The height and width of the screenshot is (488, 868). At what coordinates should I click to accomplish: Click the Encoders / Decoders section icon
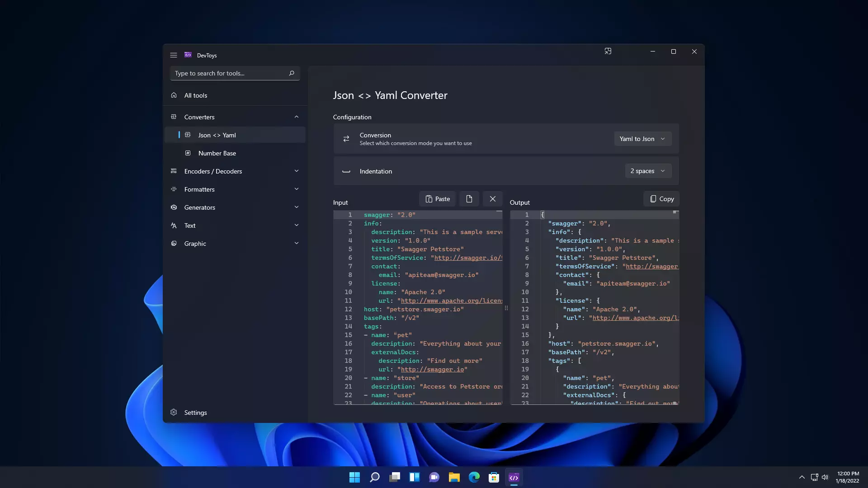coord(174,171)
